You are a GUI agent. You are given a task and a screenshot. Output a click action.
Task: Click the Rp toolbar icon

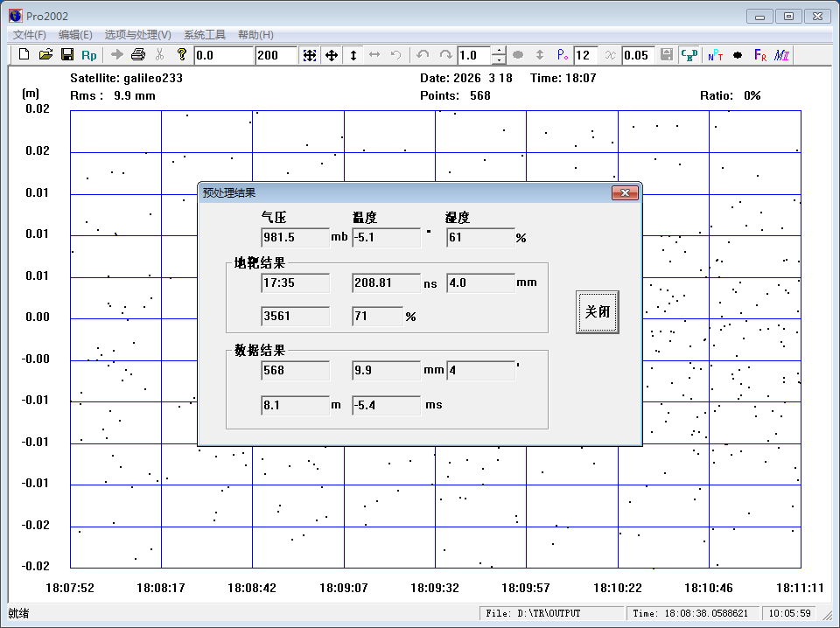89,55
